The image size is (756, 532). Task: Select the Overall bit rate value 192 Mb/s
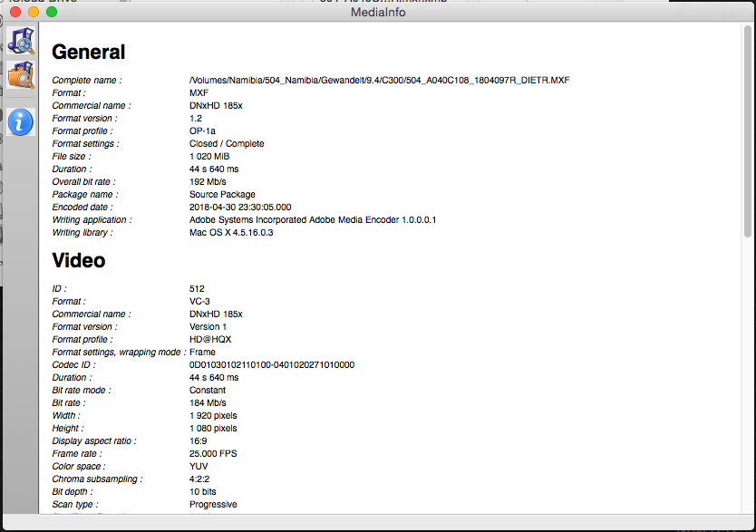click(208, 181)
